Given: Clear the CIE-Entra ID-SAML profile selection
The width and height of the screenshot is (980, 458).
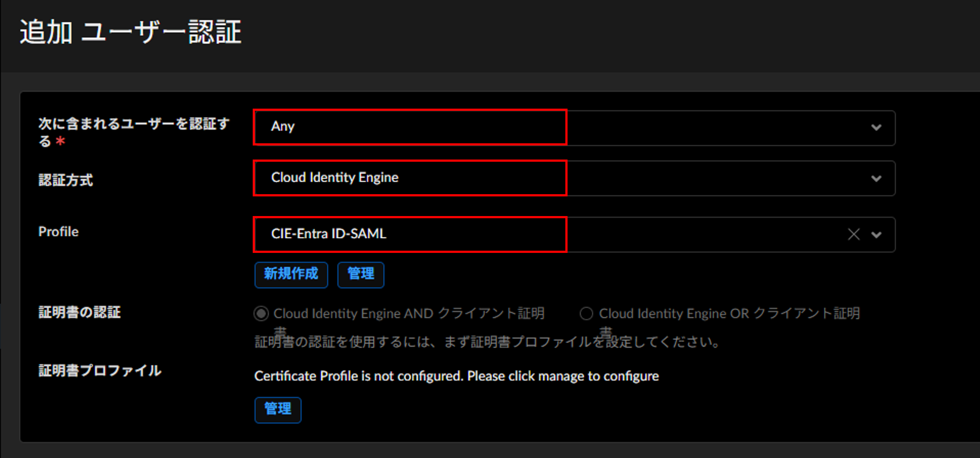Looking at the screenshot, I should (x=854, y=234).
